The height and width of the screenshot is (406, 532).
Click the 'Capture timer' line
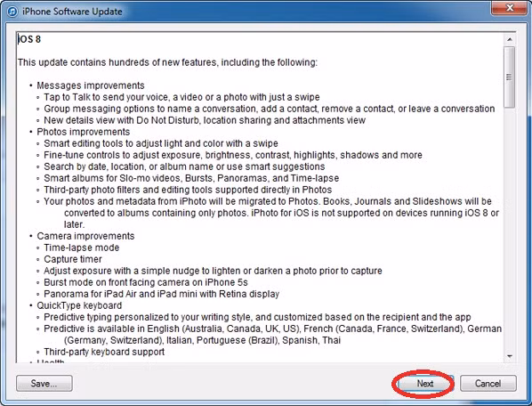click(x=73, y=259)
